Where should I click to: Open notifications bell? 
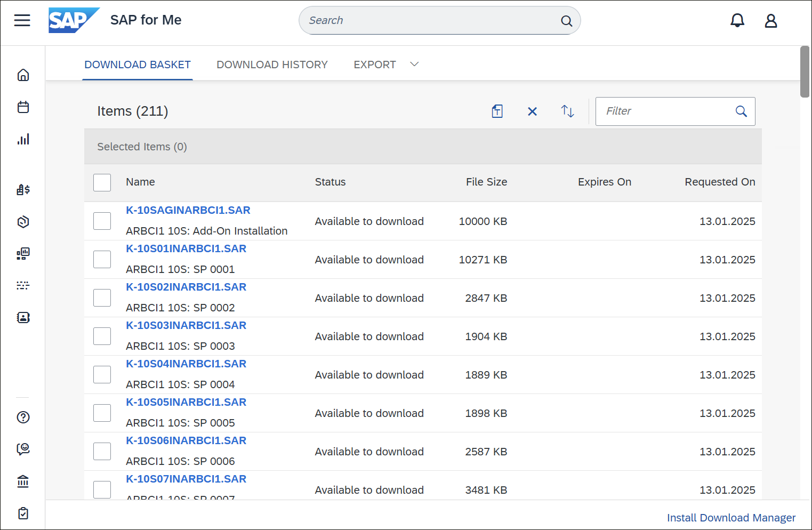737,20
